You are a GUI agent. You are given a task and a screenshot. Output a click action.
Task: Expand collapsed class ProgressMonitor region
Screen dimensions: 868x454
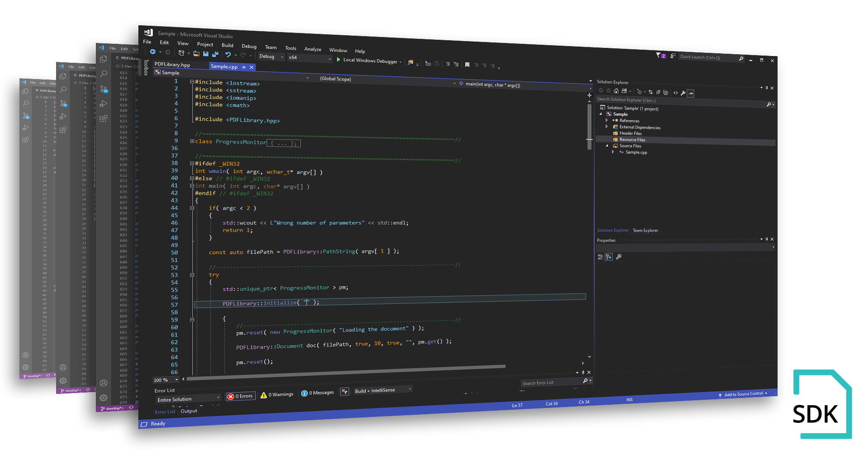[192, 141]
